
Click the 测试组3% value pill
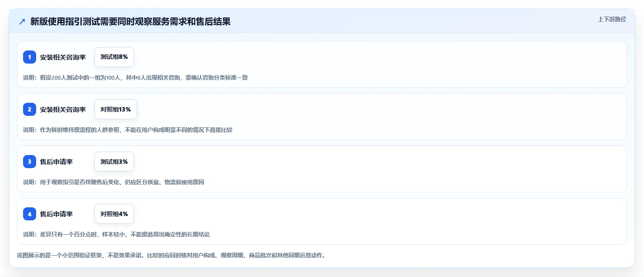114,162
